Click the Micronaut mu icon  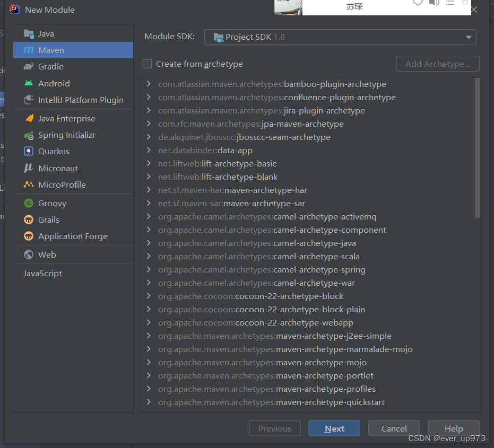click(x=29, y=168)
